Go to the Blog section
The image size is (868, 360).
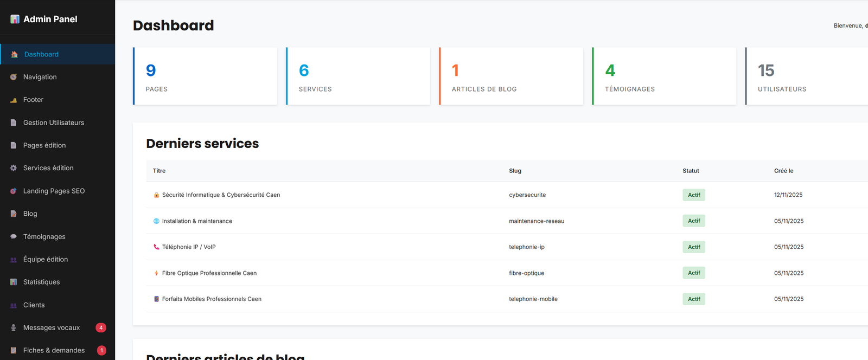click(58, 214)
